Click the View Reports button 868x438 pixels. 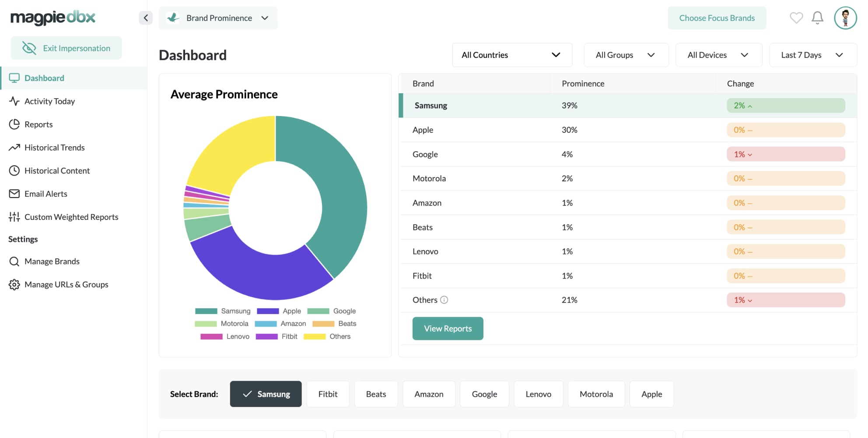point(448,328)
